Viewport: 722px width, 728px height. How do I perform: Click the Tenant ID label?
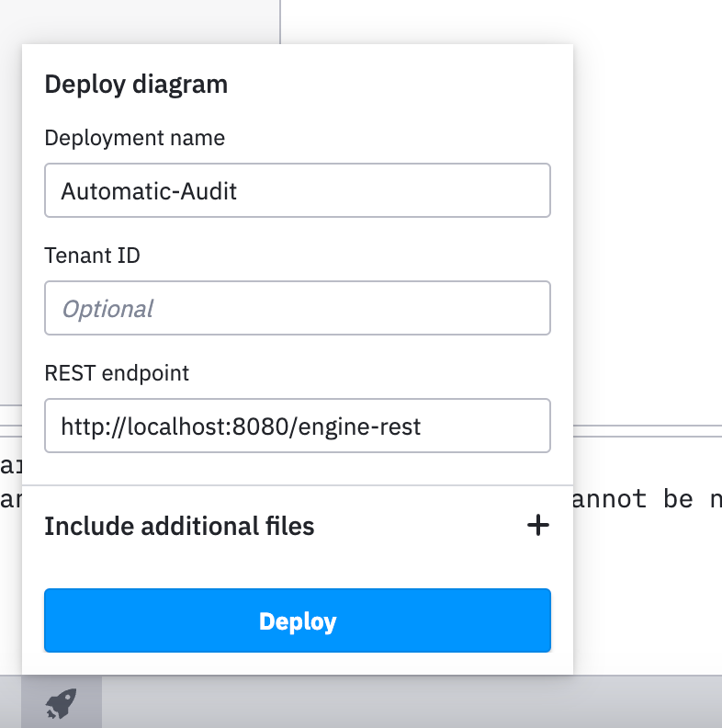(93, 256)
